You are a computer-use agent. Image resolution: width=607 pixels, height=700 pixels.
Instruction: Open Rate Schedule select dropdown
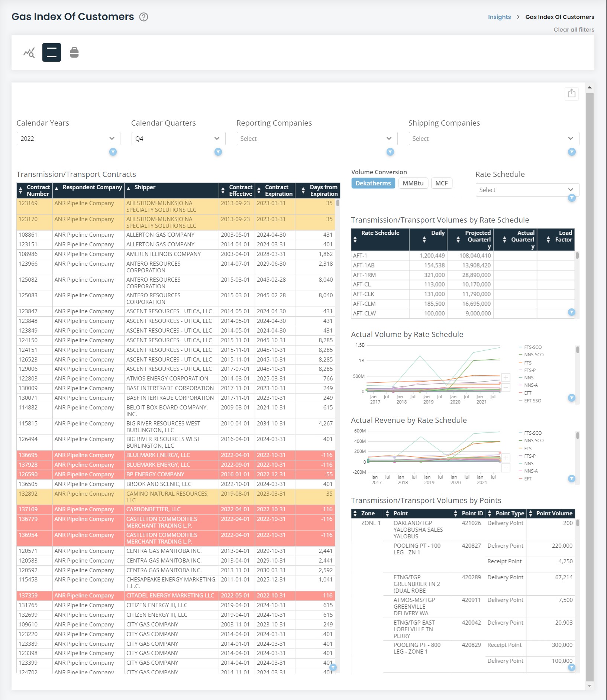[527, 190]
